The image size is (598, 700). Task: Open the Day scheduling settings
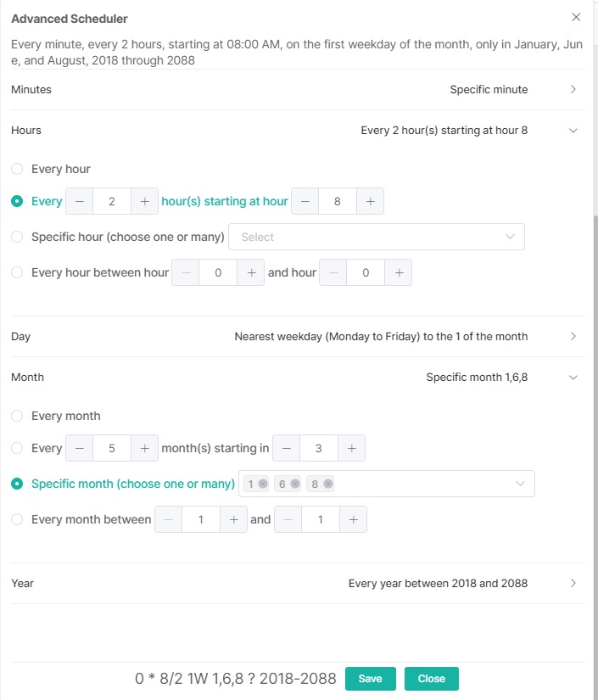pyautogui.click(x=573, y=336)
